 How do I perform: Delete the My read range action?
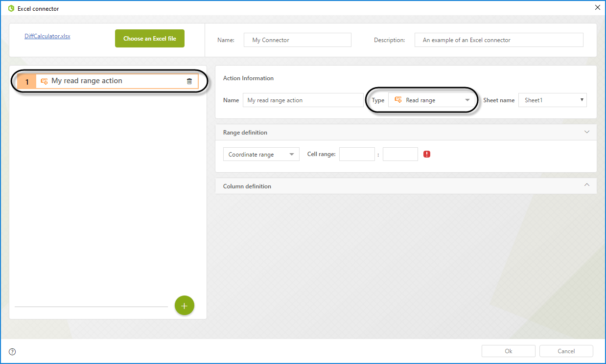pos(189,81)
